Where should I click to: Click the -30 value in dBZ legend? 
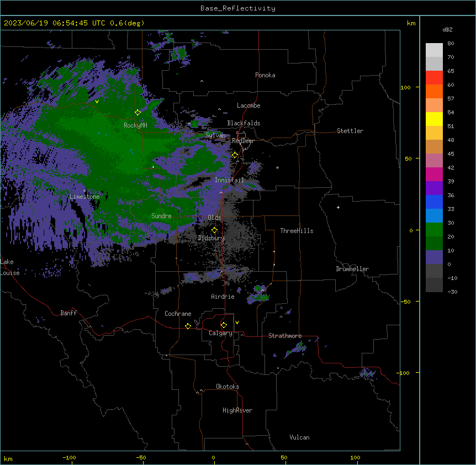click(x=452, y=292)
